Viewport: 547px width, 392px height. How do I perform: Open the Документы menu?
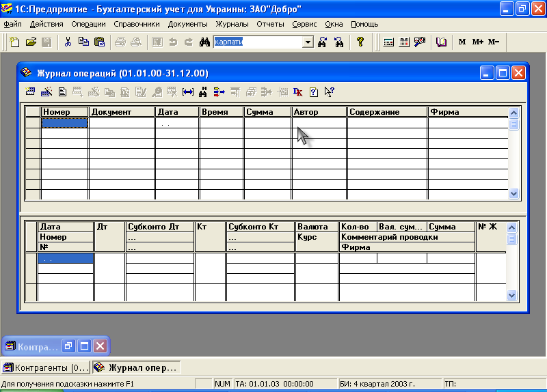click(x=187, y=24)
